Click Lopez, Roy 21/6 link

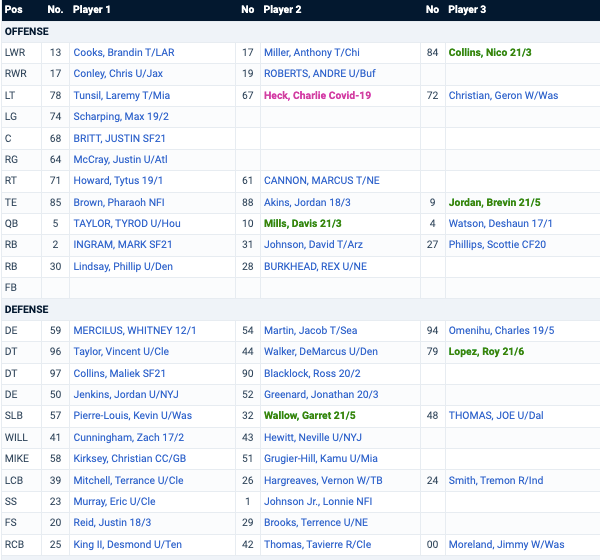(486, 351)
